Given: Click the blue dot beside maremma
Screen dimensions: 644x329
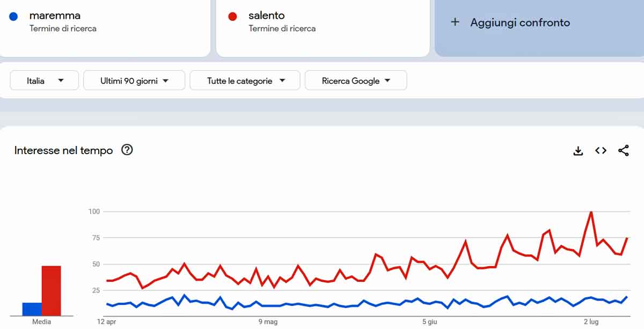Looking at the screenshot, I should (x=14, y=17).
